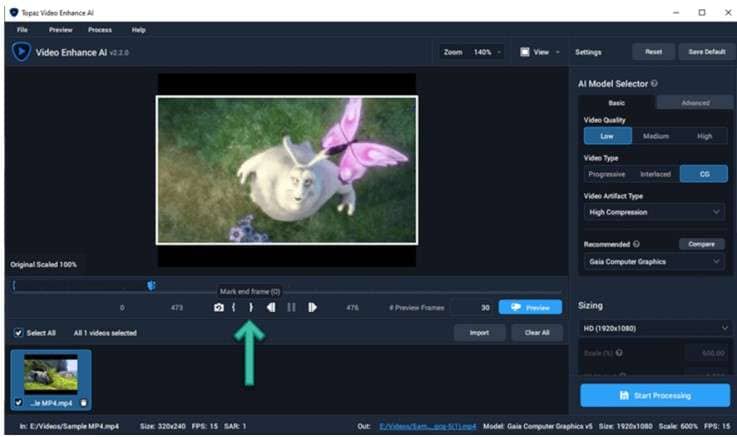Click the Preview Frames input field
737x437 pixels.
point(471,307)
